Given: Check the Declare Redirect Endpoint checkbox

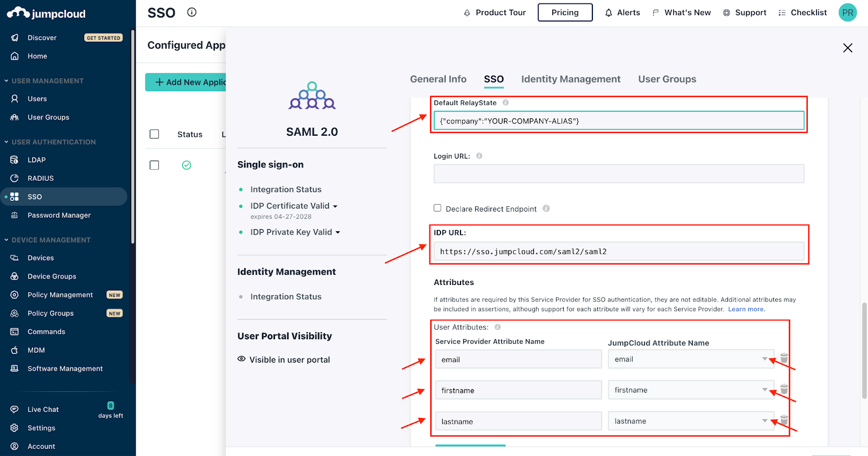Looking at the screenshot, I should pos(437,208).
